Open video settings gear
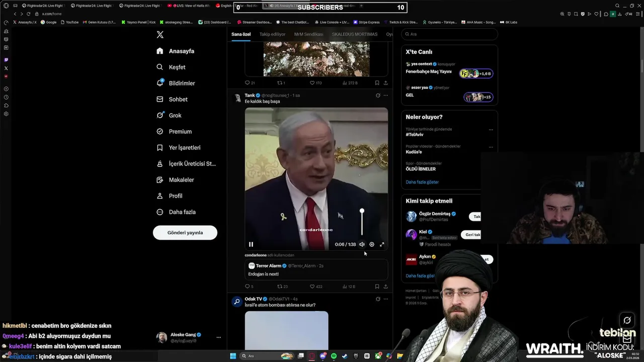Viewport: 644px width, 362px height. pos(372,244)
